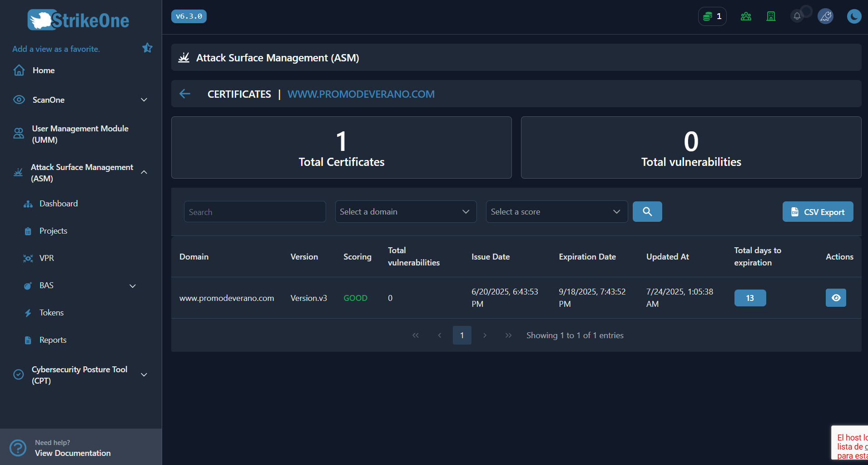Open the Tokens section
This screenshot has width=868, height=465.
[x=51, y=312]
